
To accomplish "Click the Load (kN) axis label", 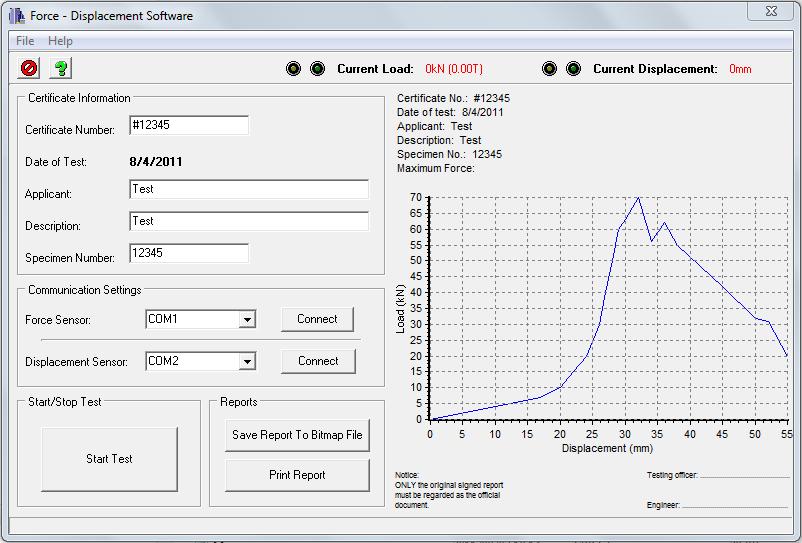I will (400, 309).
